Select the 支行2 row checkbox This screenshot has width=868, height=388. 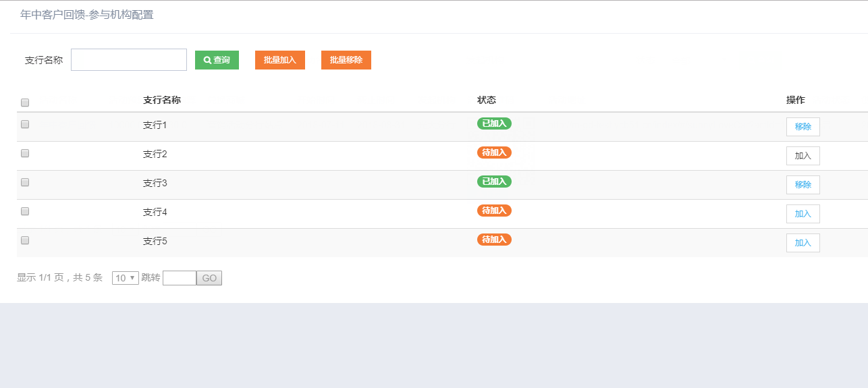pos(25,153)
